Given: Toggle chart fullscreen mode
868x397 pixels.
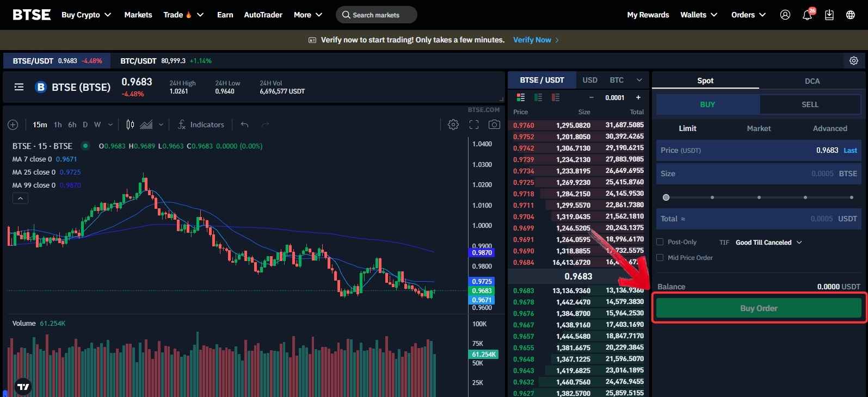Looking at the screenshot, I should pos(474,125).
